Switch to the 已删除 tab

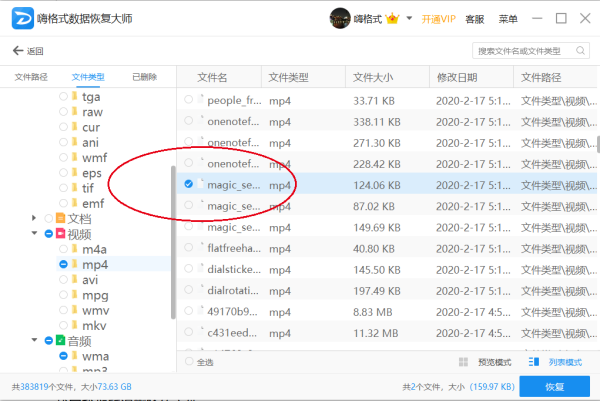tap(144, 77)
